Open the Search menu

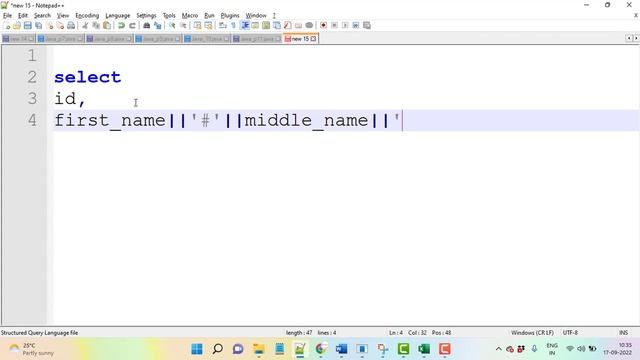click(42, 16)
